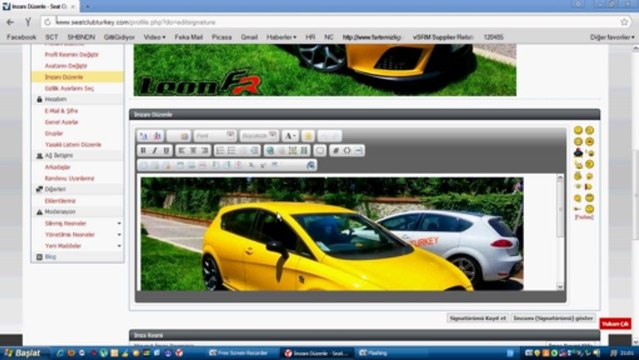Open the Başlat start menu
This screenshot has height=360, width=639.
point(22,353)
